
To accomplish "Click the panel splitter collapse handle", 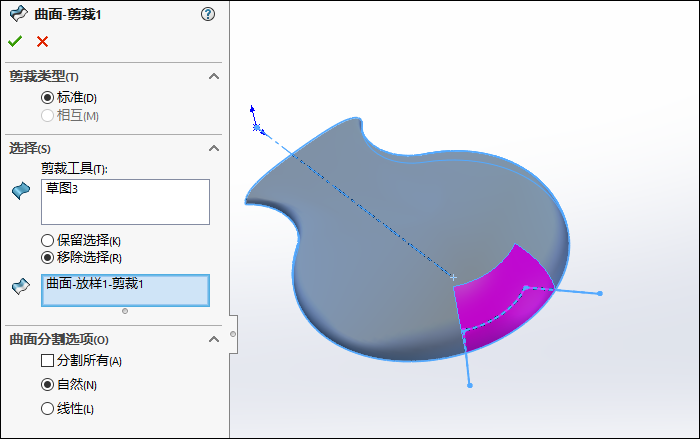I will [233, 334].
